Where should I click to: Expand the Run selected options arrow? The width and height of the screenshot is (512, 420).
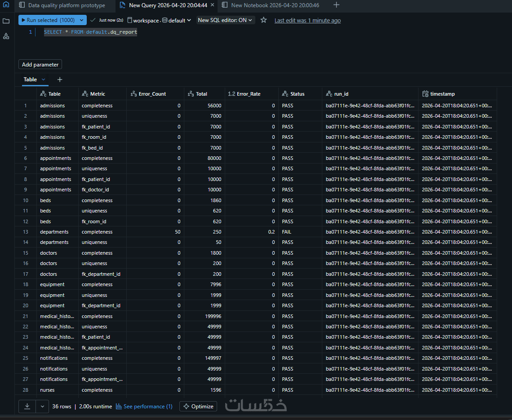point(82,20)
